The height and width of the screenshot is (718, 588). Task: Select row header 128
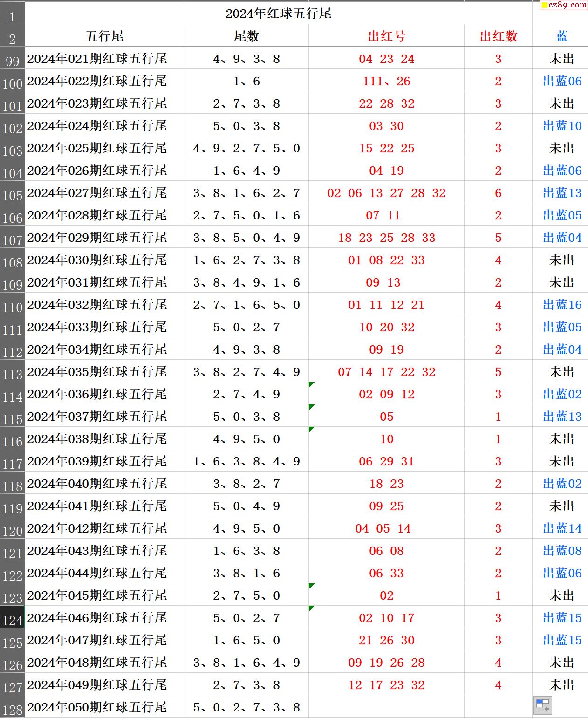12,707
